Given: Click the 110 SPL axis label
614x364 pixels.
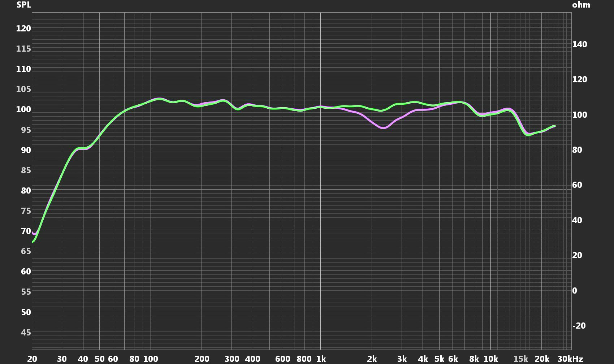Looking at the screenshot, I should [x=23, y=69].
